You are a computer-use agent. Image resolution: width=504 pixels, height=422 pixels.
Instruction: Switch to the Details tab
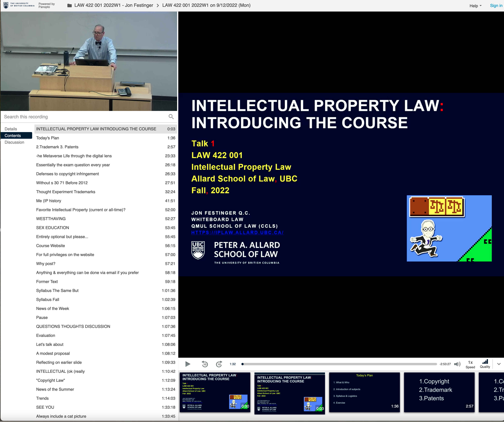pos(11,129)
